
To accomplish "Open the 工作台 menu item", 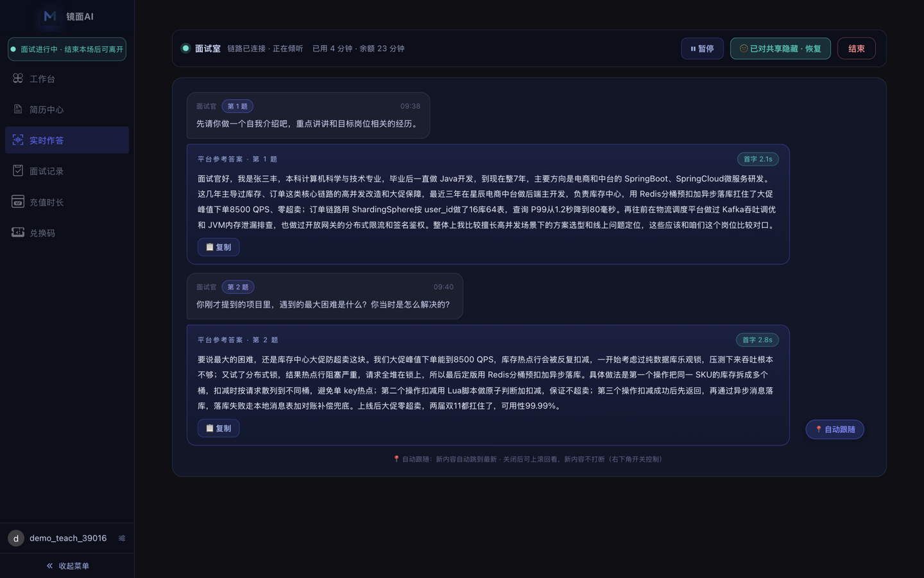I will [67, 78].
